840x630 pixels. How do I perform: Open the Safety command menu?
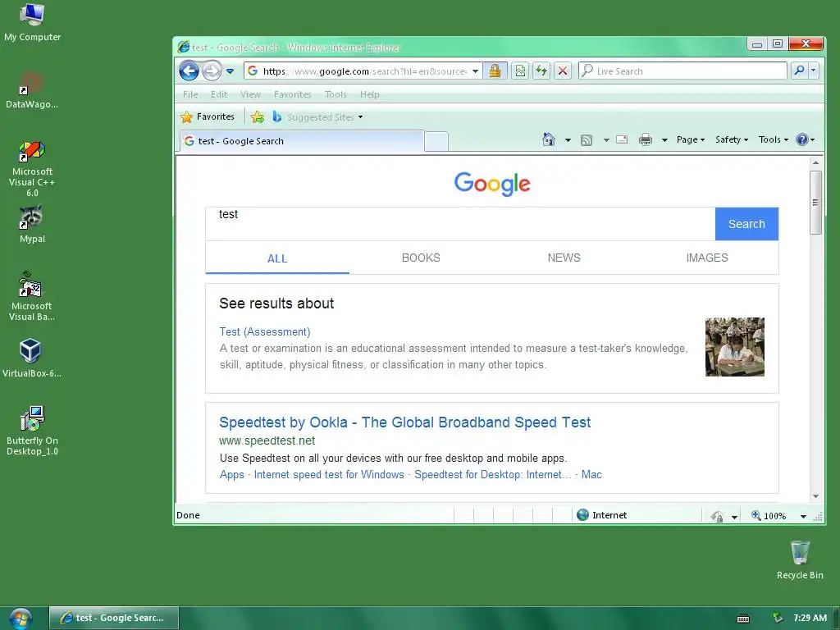pyautogui.click(x=731, y=139)
